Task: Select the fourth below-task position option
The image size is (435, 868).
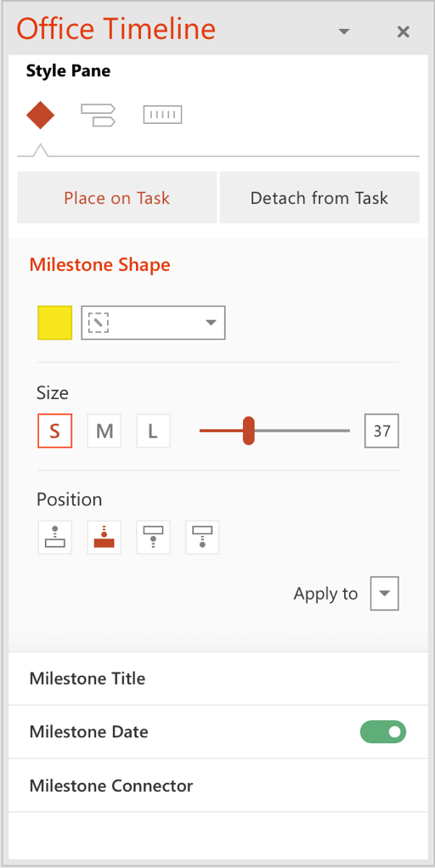Action: pyautogui.click(x=202, y=537)
